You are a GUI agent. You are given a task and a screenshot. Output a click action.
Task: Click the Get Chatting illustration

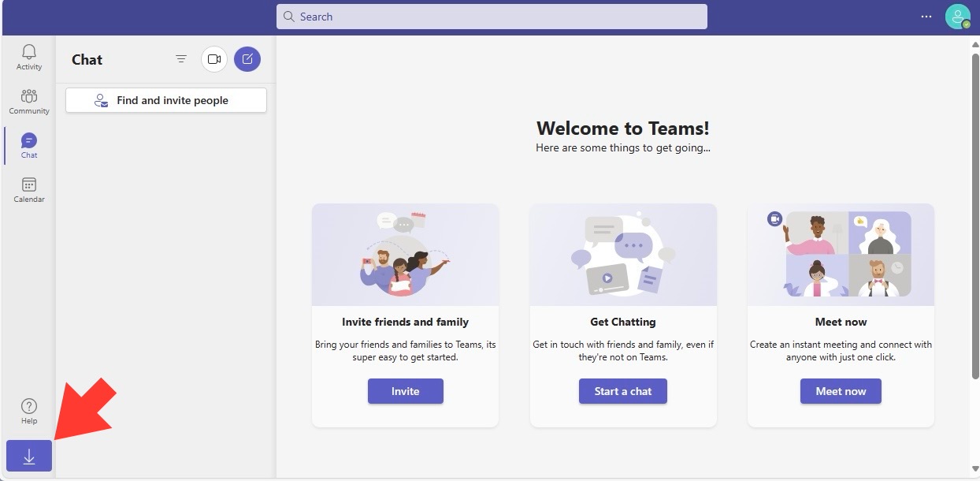click(623, 255)
